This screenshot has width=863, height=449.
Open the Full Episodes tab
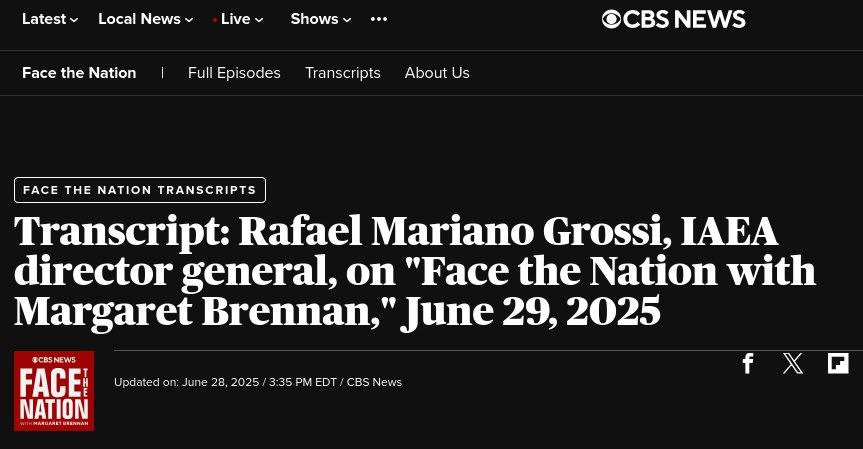pos(234,73)
